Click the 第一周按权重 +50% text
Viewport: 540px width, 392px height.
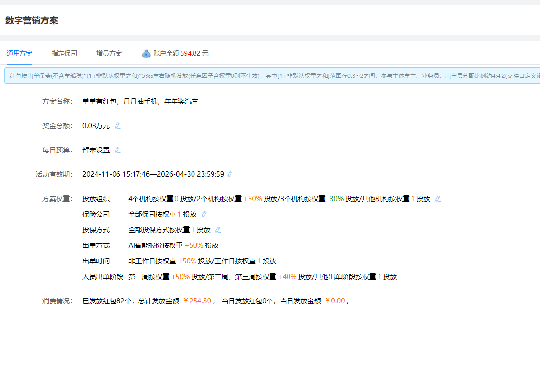click(x=159, y=277)
